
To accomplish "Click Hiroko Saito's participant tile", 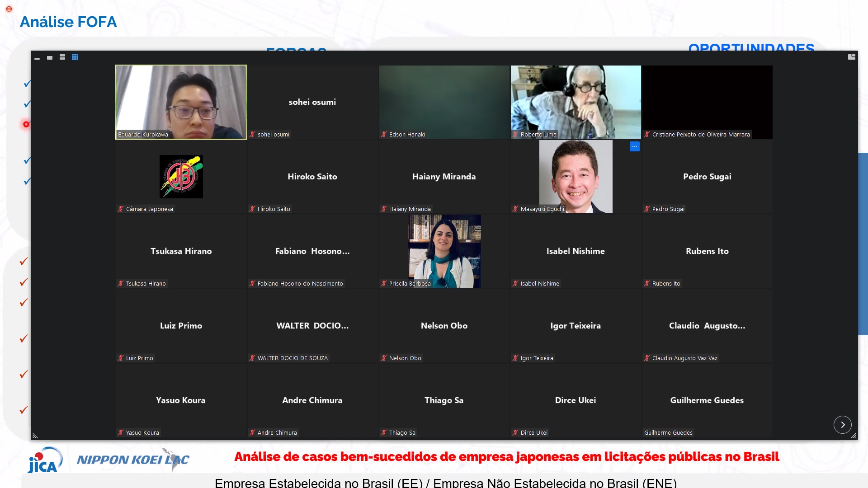I will 312,176.
